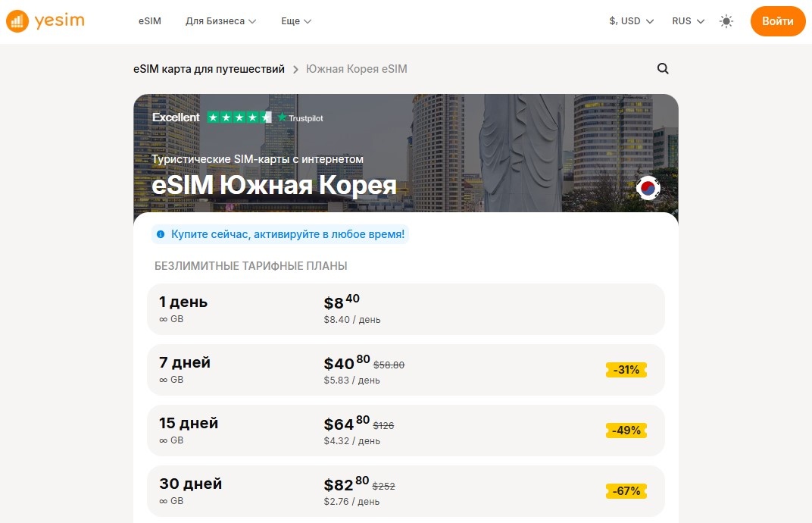Expand the Еще menu
The width and height of the screenshot is (812, 523).
click(295, 20)
